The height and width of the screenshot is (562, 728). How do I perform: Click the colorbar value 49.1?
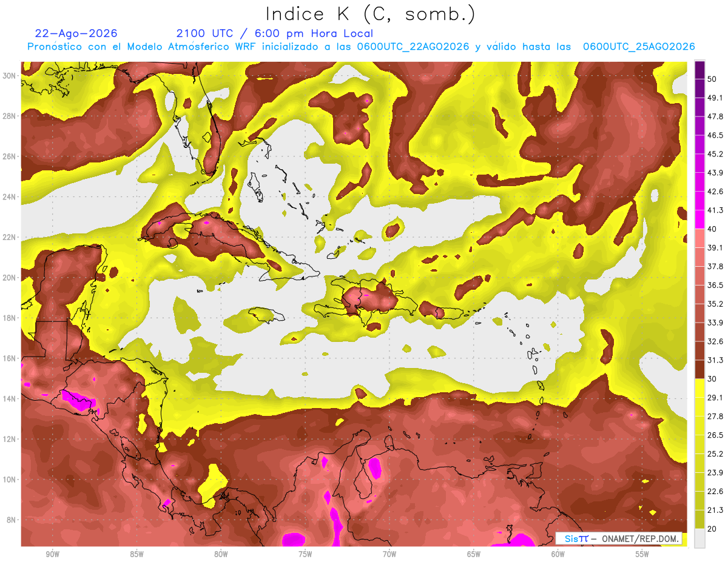coord(715,98)
